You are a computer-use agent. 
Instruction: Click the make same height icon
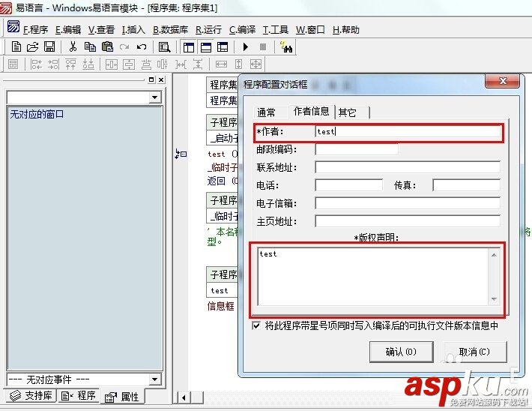point(238,64)
